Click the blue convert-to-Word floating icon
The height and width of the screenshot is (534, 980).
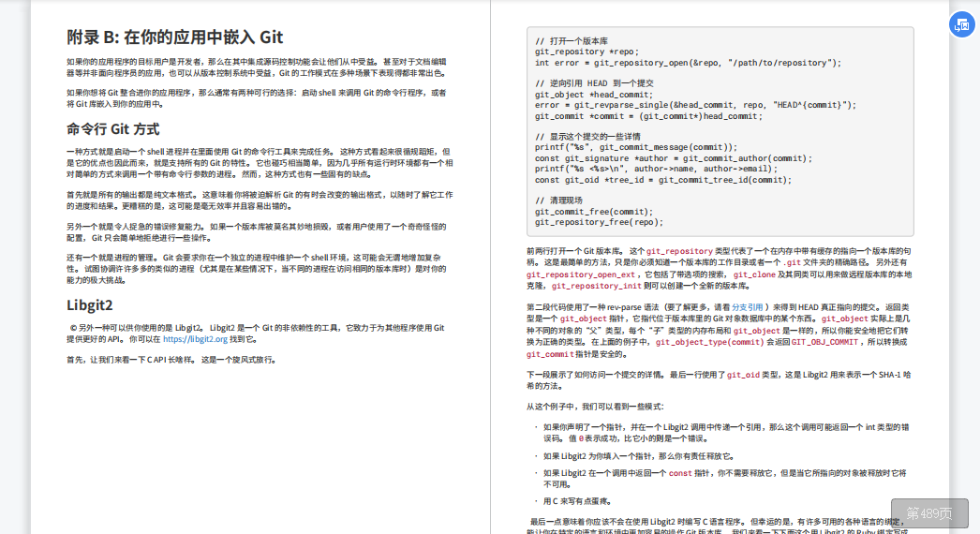pos(962,25)
